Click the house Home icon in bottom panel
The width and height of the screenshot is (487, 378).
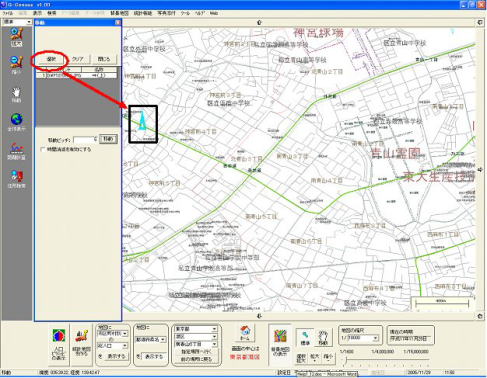click(245, 333)
